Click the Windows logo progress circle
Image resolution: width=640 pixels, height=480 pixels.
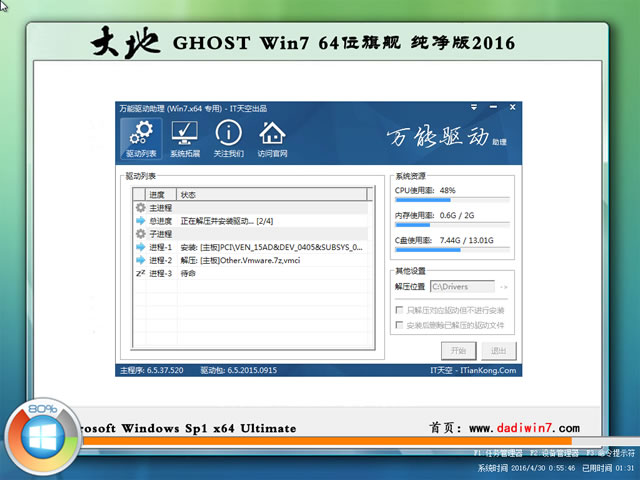(43, 437)
